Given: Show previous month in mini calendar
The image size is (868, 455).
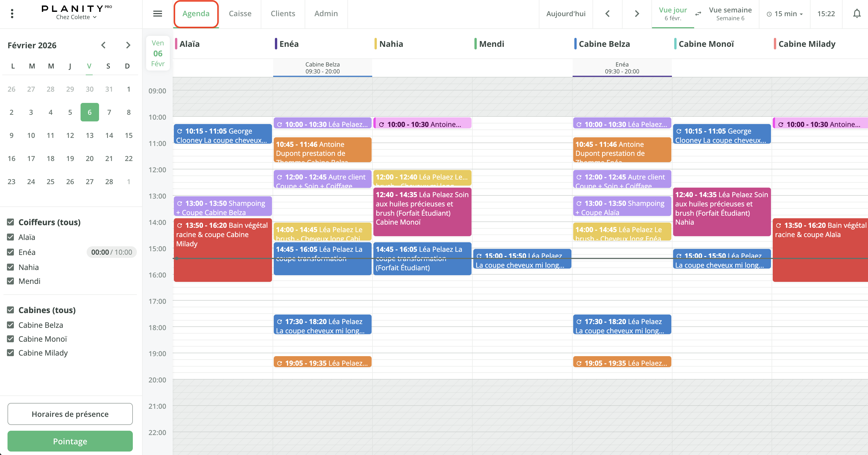Looking at the screenshot, I should (x=103, y=45).
